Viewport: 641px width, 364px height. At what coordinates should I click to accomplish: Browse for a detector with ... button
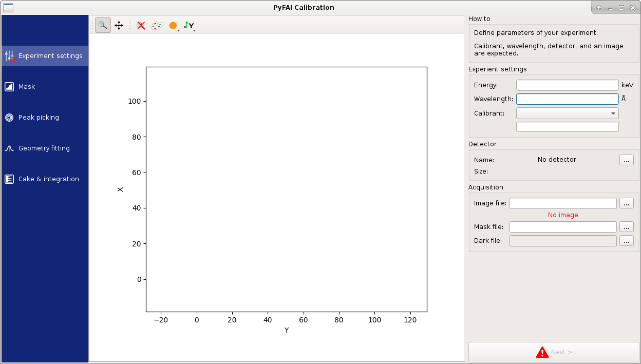pos(626,160)
